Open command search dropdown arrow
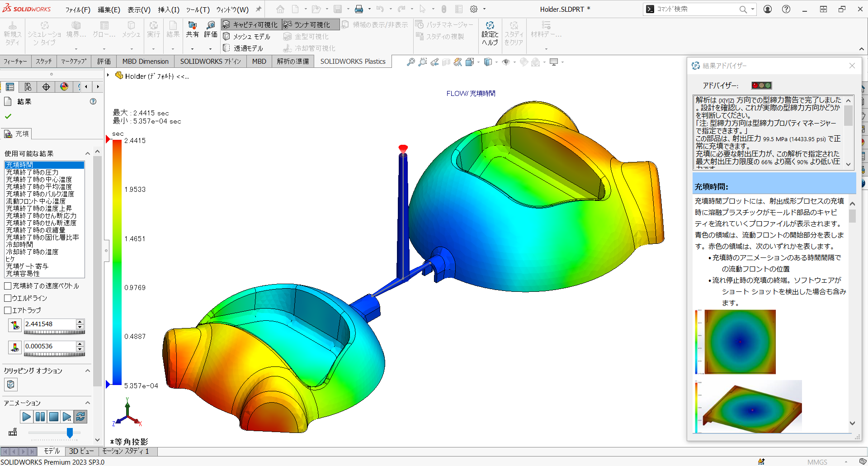Screen dimensions: 868x466 coord(752,9)
